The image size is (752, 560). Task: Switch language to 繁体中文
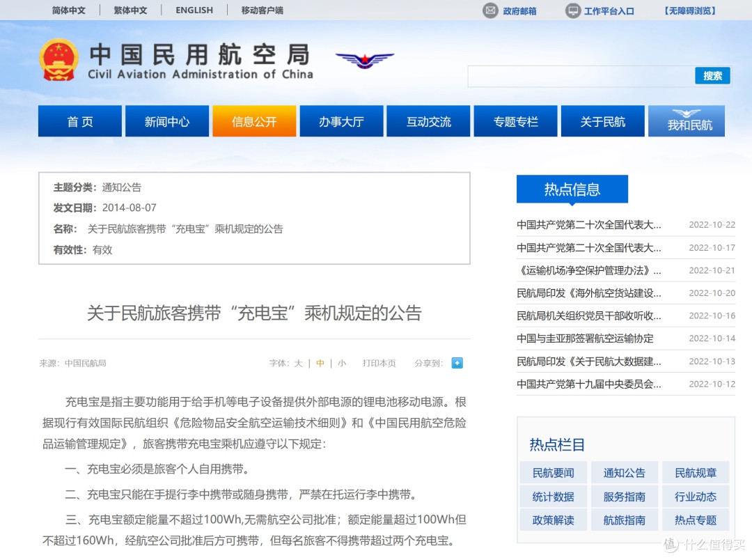[130, 10]
